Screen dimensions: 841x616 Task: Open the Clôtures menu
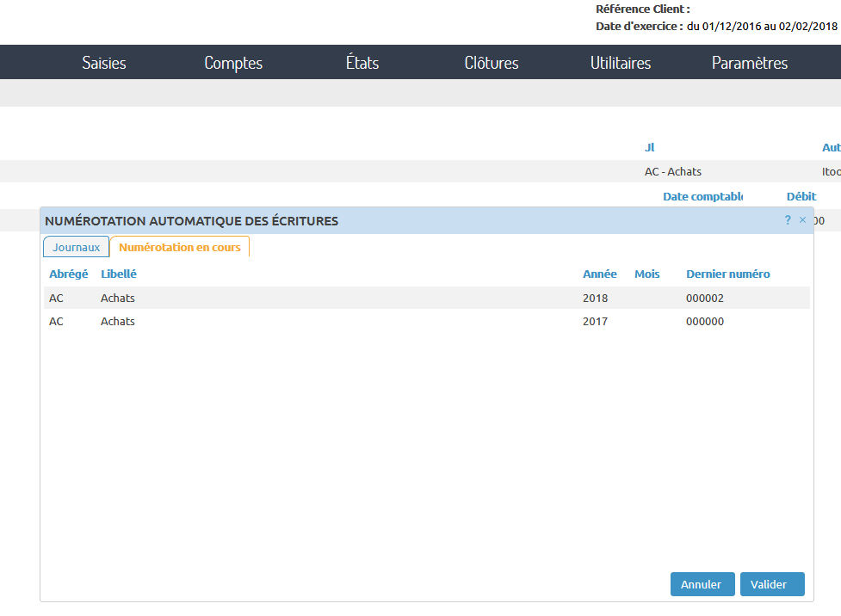coord(492,63)
